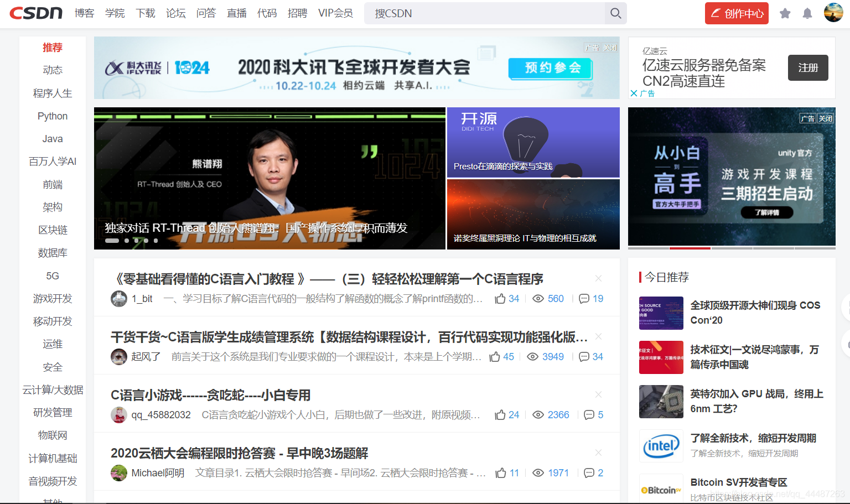This screenshot has height=504, width=850.
Task: Select second carousel indicator dot on main slide
Action: click(x=127, y=241)
